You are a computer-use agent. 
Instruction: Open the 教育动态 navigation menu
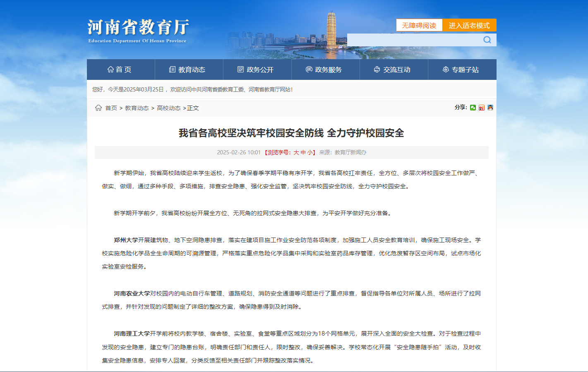pyautogui.click(x=189, y=70)
